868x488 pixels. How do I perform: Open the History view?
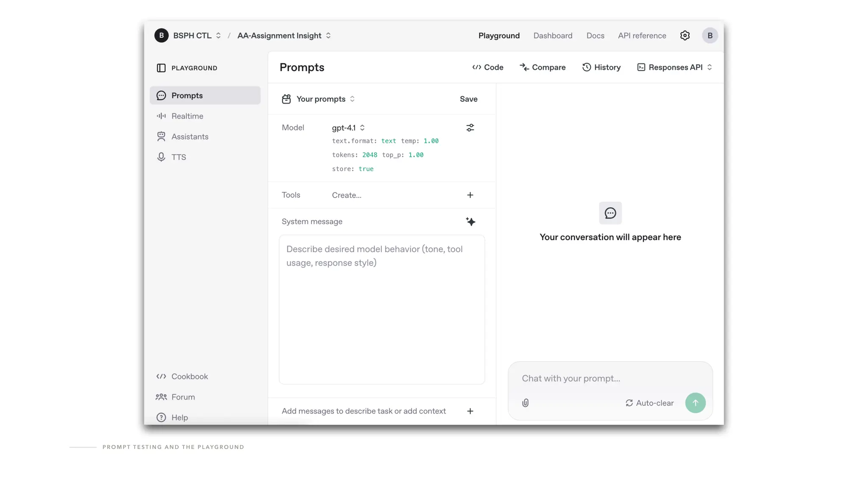click(x=601, y=67)
